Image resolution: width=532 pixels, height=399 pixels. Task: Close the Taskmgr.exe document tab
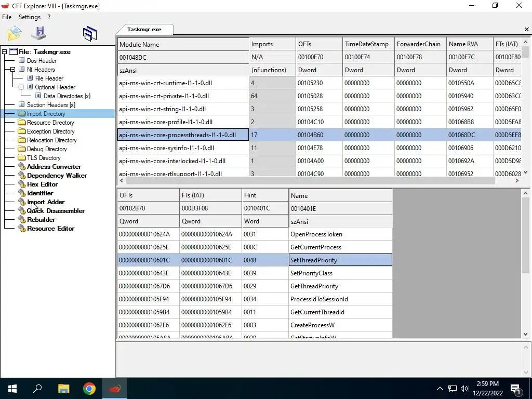pyautogui.click(x=527, y=30)
